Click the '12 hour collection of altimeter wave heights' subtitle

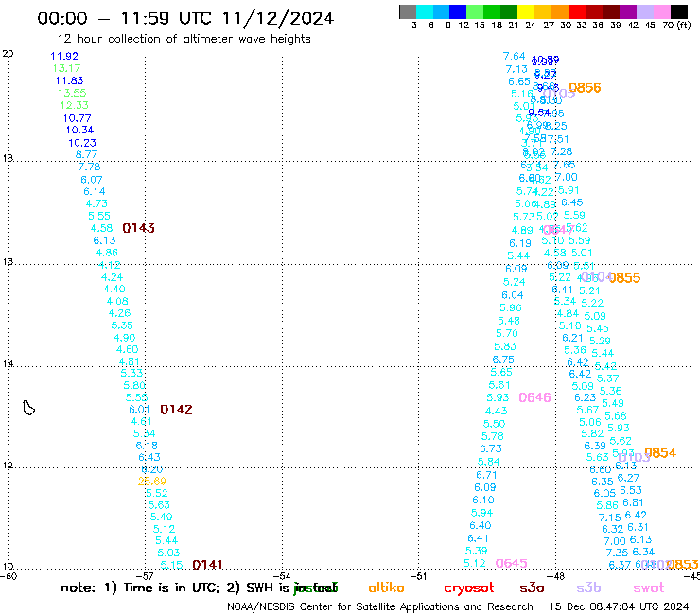184,39
